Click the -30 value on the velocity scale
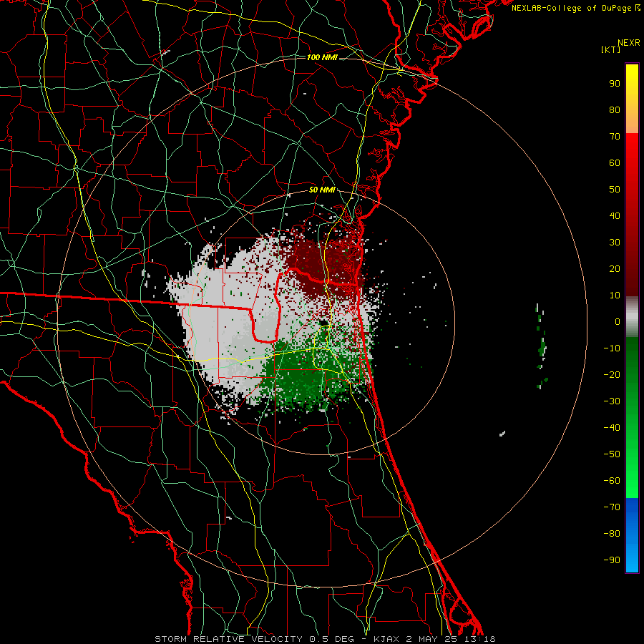The image size is (644, 644). (612, 401)
